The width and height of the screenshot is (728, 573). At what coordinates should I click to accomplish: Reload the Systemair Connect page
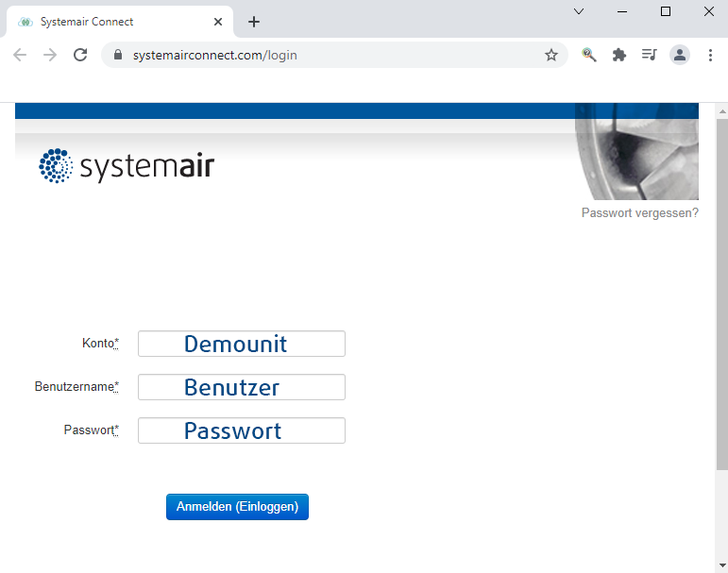pos(80,55)
